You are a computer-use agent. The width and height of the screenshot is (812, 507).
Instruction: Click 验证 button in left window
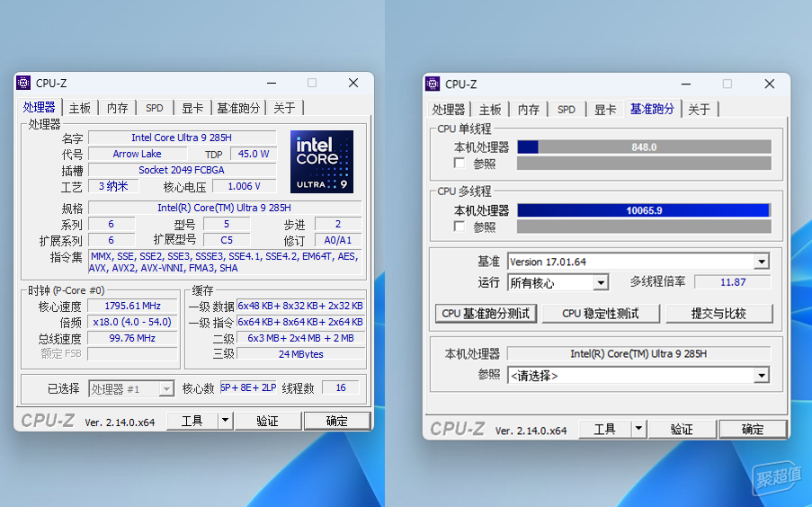pos(268,421)
